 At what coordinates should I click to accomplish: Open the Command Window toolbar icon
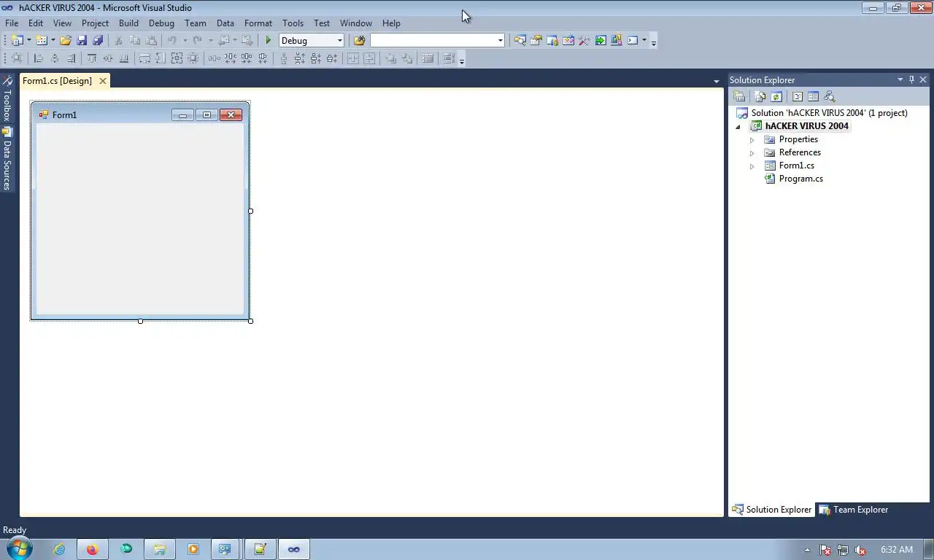click(633, 41)
